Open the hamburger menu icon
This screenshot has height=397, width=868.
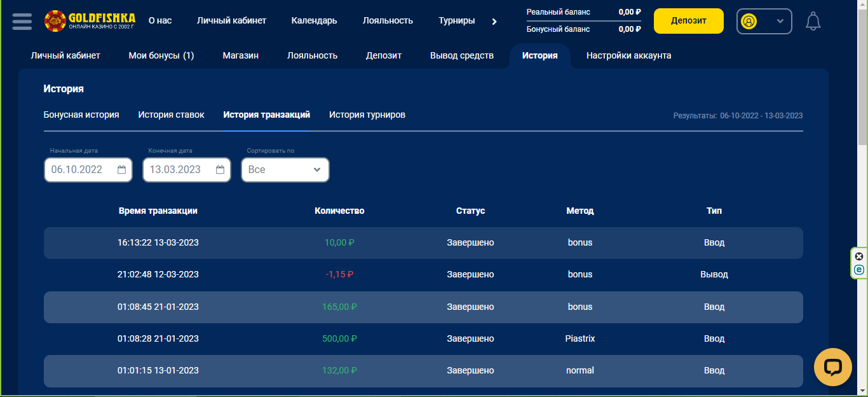(22, 21)
